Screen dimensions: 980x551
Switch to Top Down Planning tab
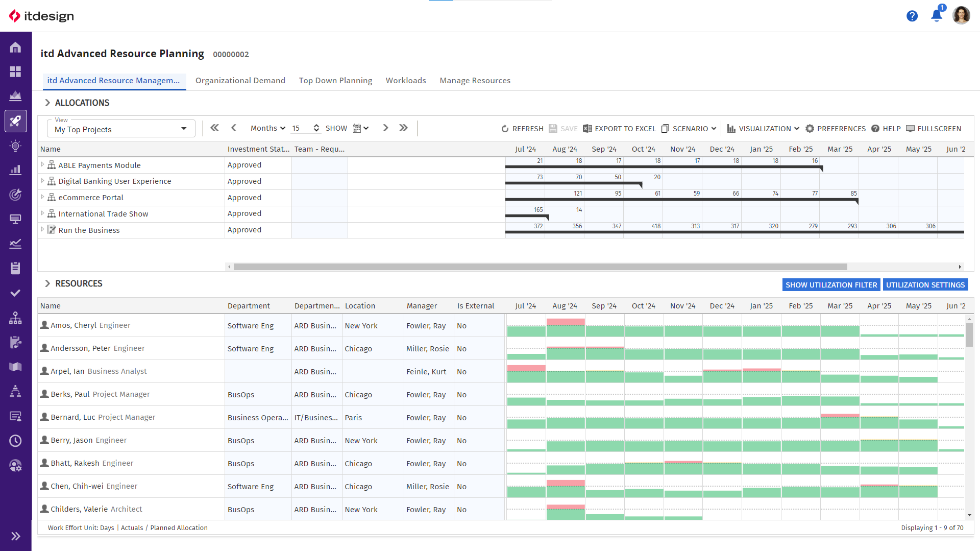(x=335, y=81)
